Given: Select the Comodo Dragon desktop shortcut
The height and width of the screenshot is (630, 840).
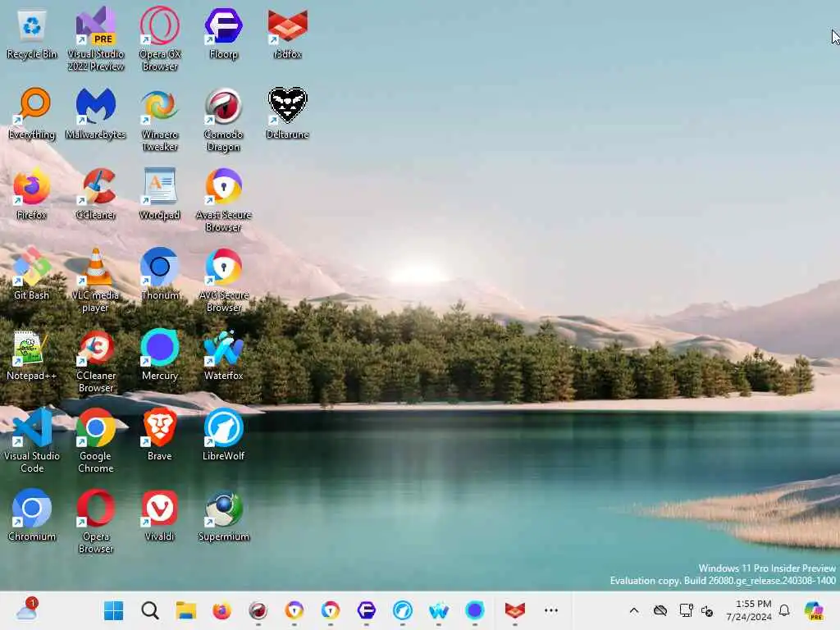Looking at the screenshot, I should 223,120.
